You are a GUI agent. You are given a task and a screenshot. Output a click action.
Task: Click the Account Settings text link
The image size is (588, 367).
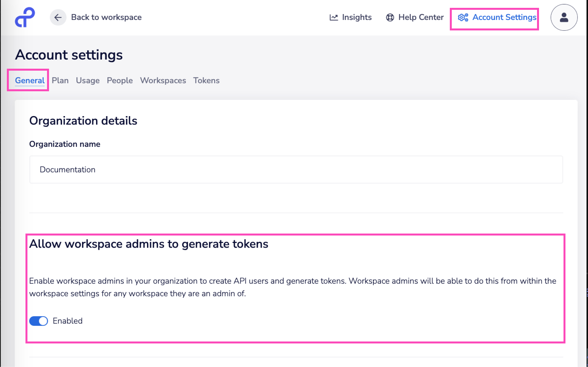point(504,17)
